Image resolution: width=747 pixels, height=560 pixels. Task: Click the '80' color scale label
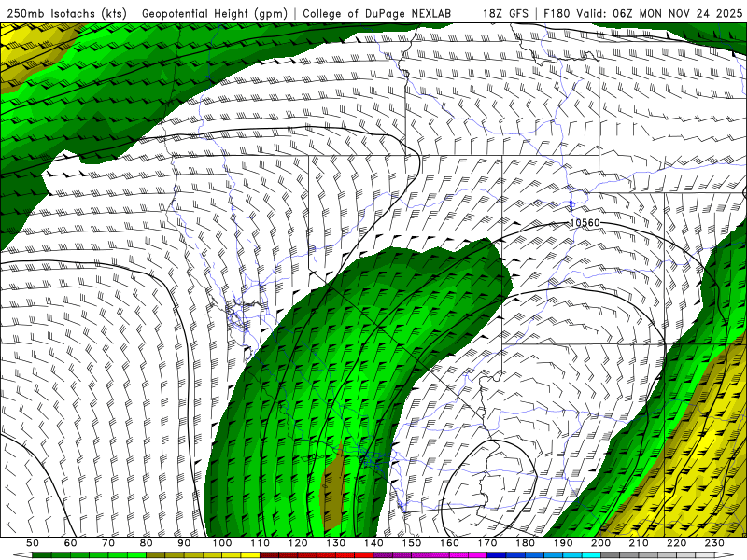tap(147, 543)
